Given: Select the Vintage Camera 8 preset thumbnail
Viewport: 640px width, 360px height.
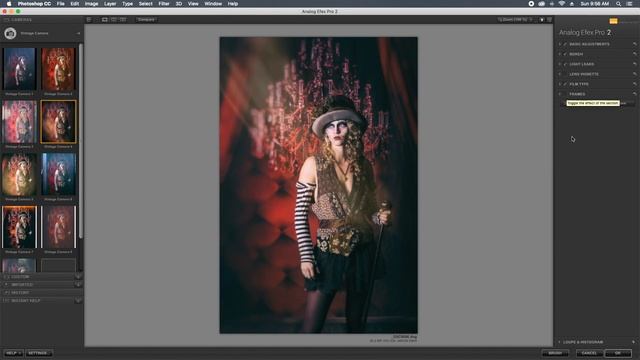Looking at the screenshot, I should [x=58, y=227].
